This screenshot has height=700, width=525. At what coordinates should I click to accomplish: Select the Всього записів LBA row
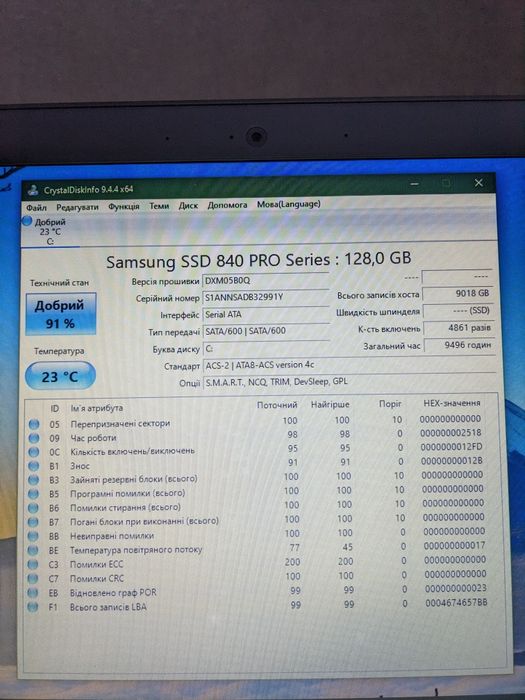tap(261, 606)
